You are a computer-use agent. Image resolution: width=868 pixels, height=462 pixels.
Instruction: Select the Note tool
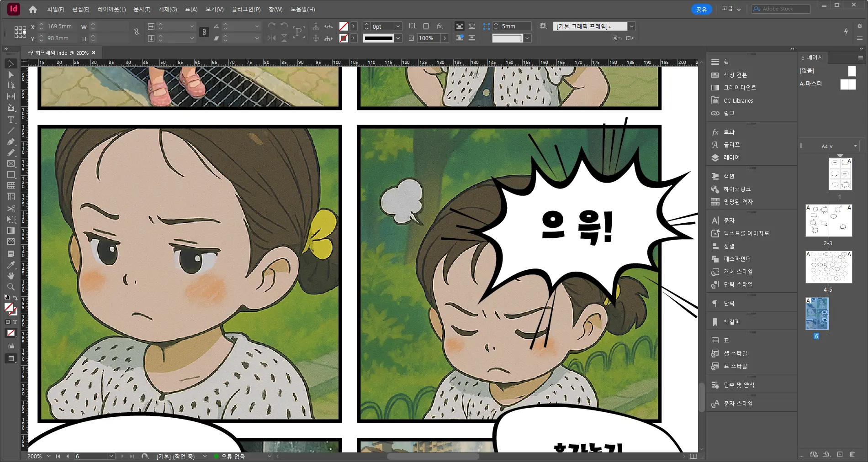click(x=11, y=254)
